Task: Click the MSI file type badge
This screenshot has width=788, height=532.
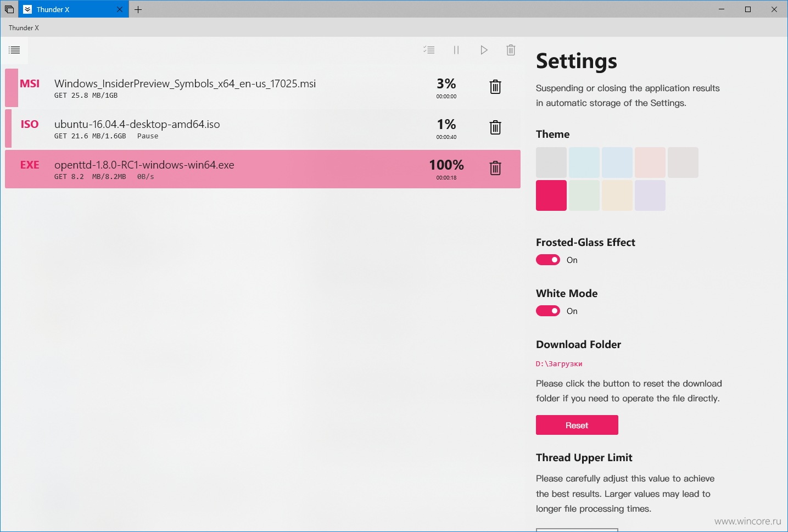Action: [x=30, y=83]
